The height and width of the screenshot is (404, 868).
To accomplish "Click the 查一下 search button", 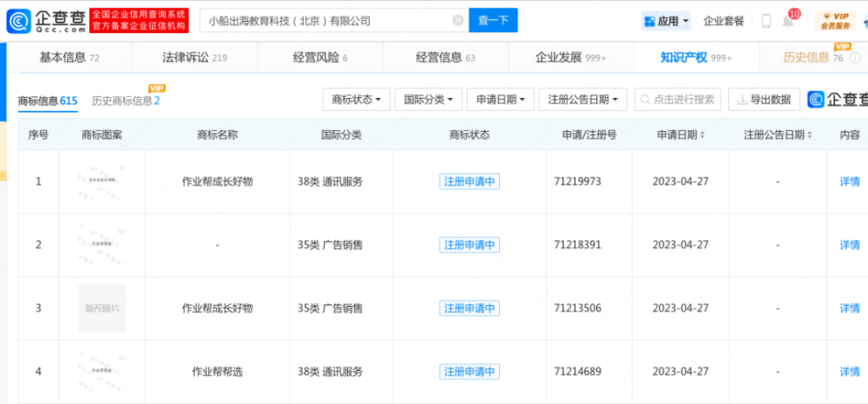I will (493, 21).
